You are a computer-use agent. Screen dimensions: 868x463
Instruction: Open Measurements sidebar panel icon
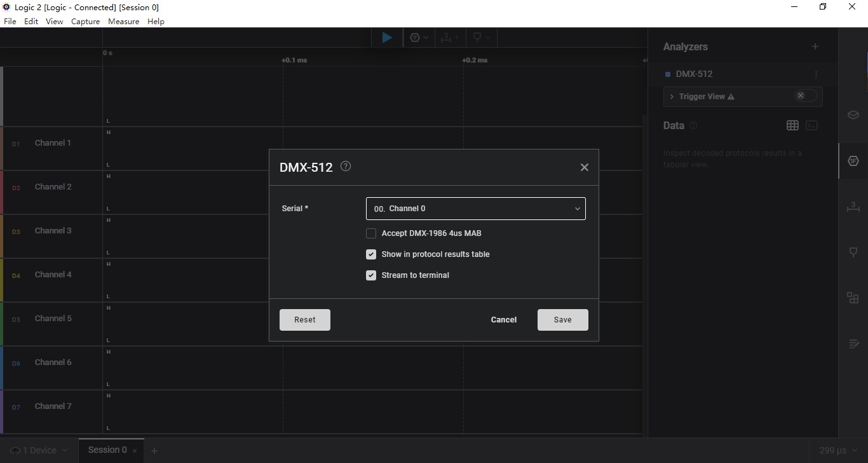853,207
